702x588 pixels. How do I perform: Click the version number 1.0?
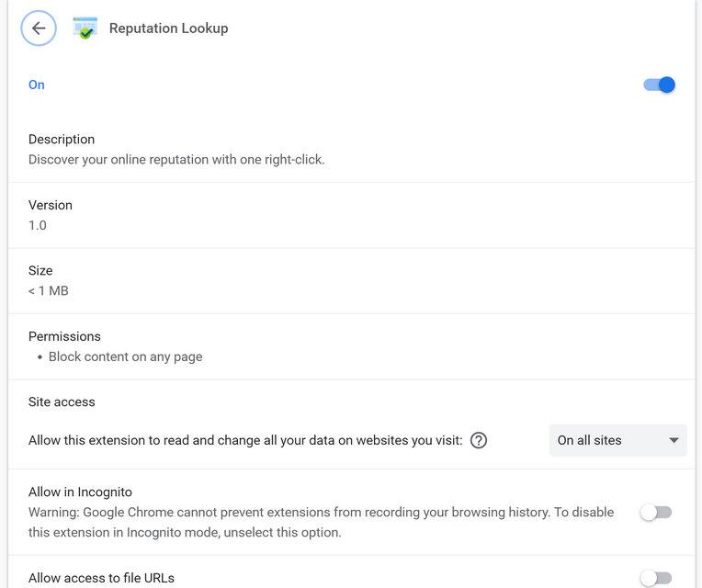click(38, 225)
